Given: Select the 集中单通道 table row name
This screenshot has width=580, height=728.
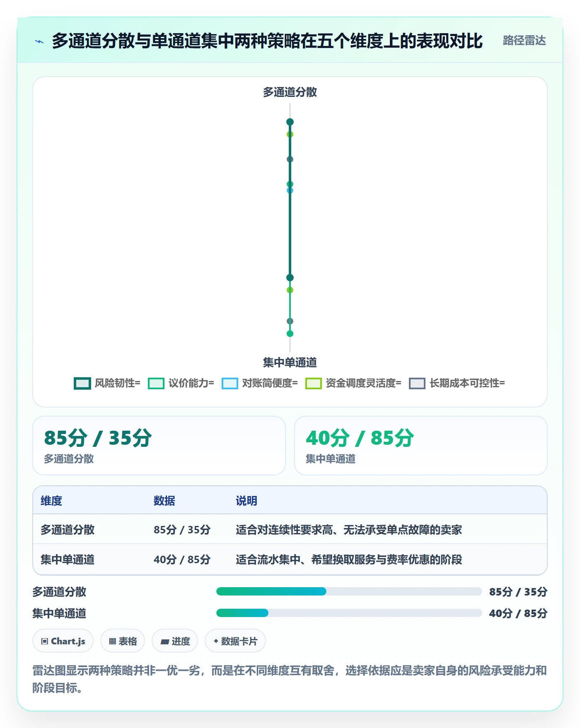Looking at the screenshot, I should [68, 560].
